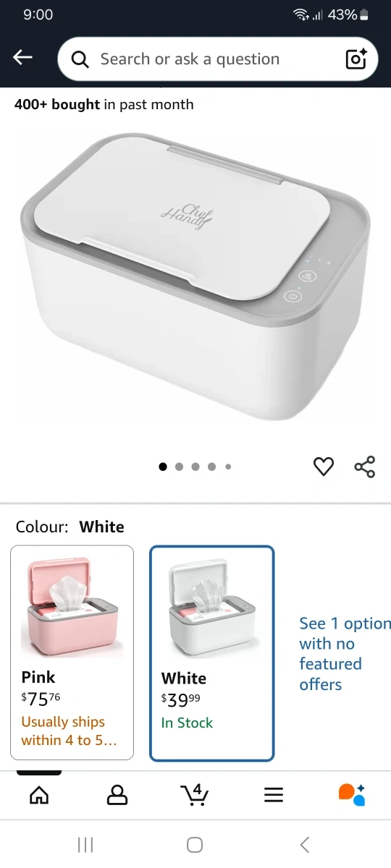
Task: Open the hamburger menu icon
Action: click(x=273, y=795)
